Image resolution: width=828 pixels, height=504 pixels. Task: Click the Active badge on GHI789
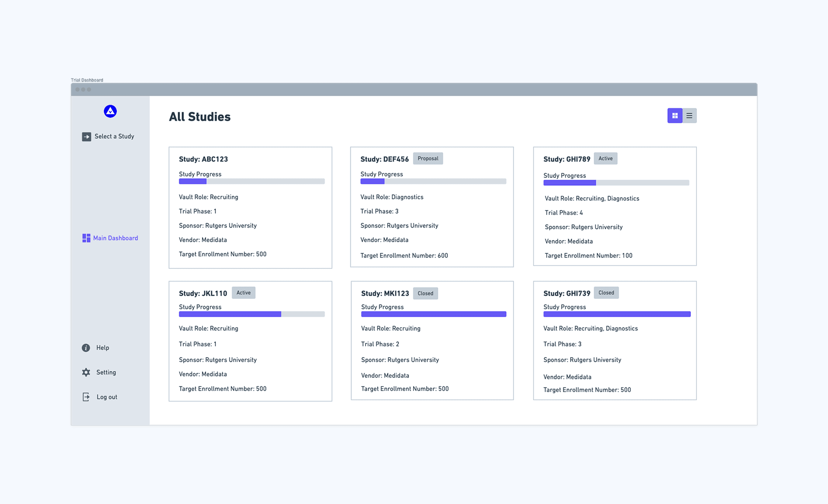605,159
